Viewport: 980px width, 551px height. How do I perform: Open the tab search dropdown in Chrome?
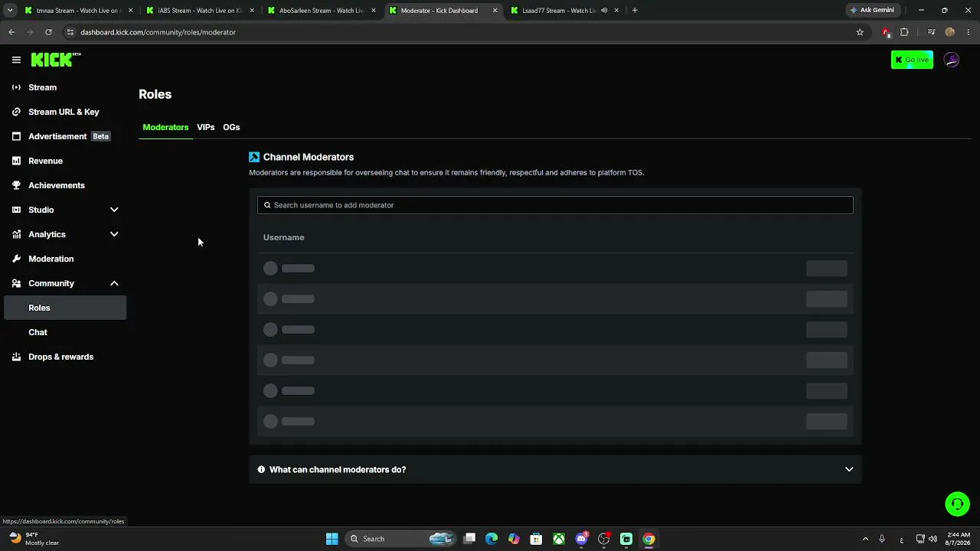10,11
